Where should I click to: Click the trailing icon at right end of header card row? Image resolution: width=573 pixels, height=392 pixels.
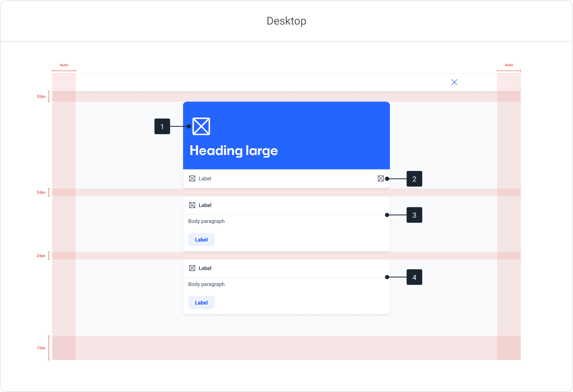point(381,178)
